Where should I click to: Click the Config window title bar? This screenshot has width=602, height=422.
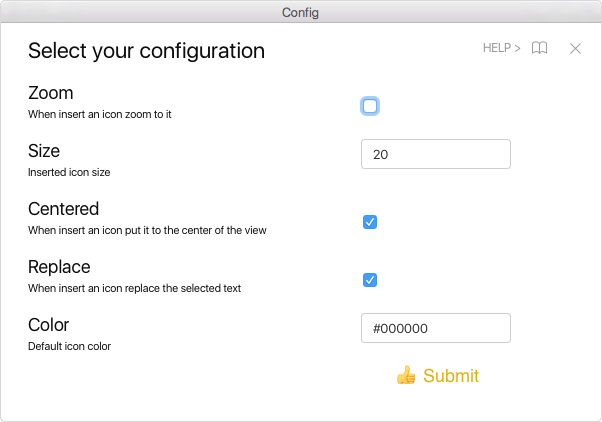click(x=301, y=12)
